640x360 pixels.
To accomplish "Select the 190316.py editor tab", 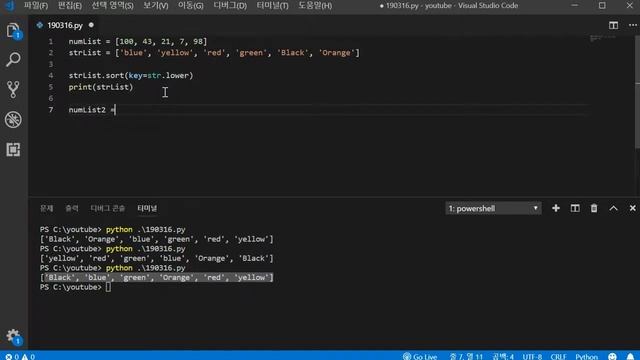I will pos(64,25).
